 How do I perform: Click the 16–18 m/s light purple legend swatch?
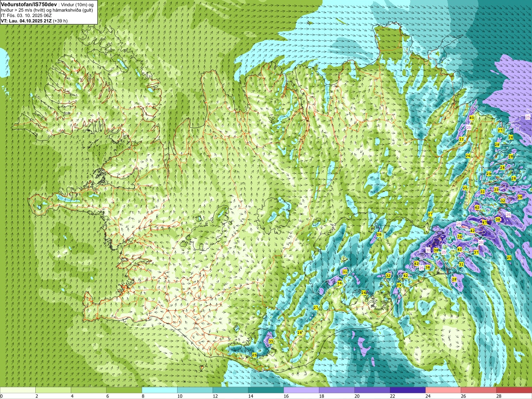click(301, 390)
